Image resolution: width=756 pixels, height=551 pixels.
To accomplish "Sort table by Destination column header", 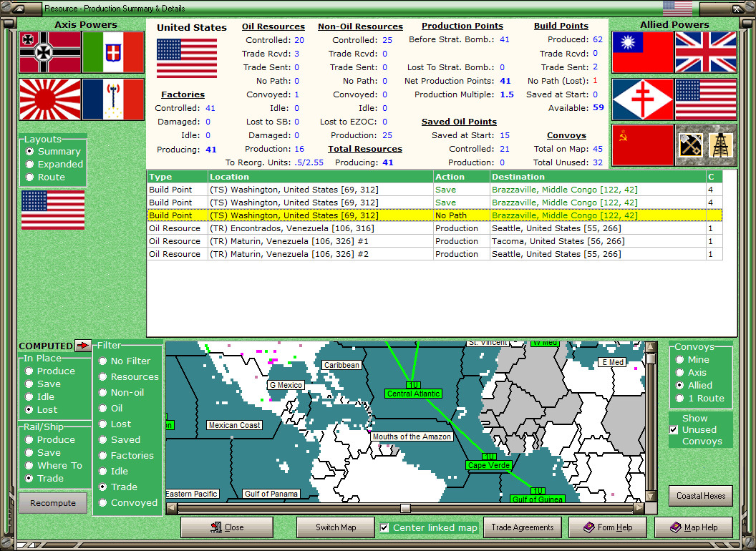I will click(x=598, y=177).
